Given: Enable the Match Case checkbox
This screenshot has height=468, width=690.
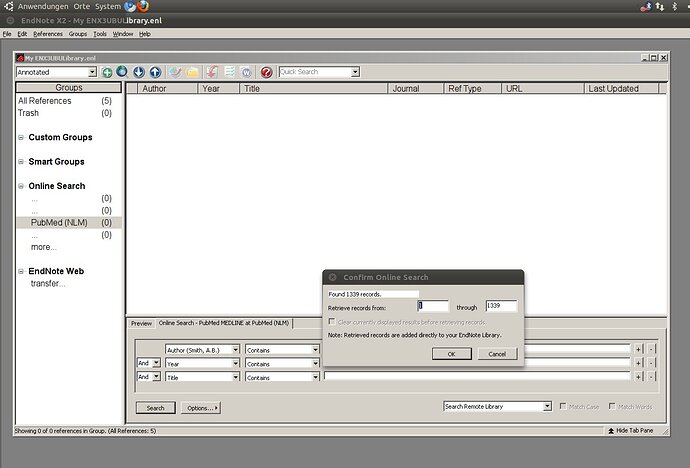Looking at the screenshot, I should tap(562, 406).
